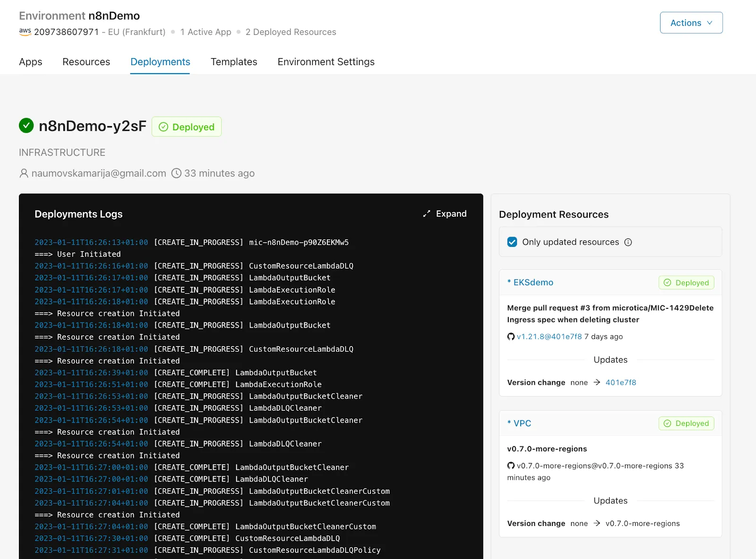Image resolution: width=756 pixels, height=559 pixels.
Task: Click the arrow icon in EKSdemo version change
Action: click(597, 382)
